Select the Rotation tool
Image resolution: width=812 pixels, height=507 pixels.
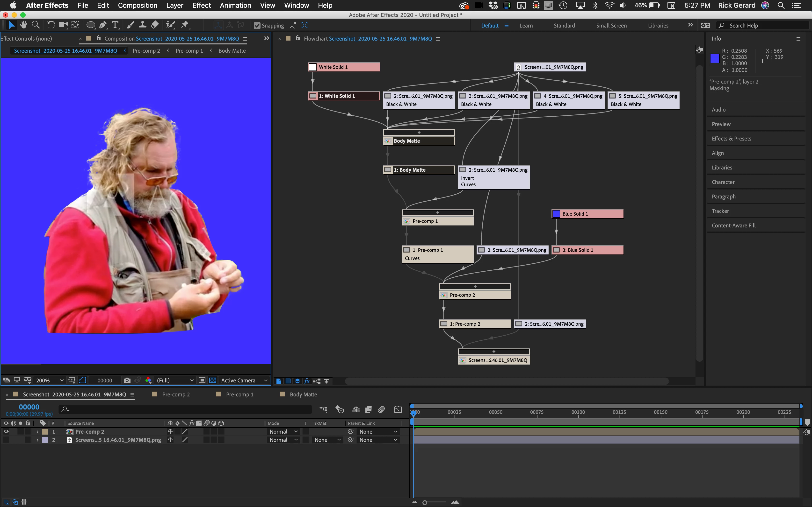(51, 25)
